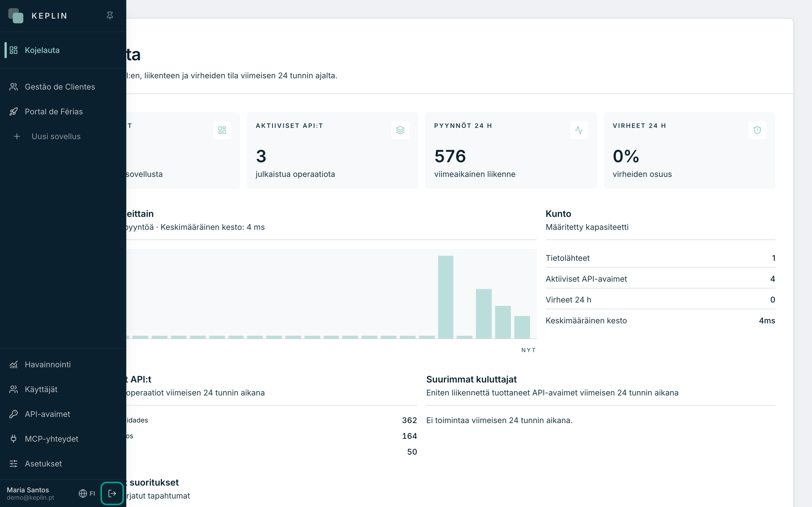Click the plus icon for Uusi sovellus

(x=17, y=137)
